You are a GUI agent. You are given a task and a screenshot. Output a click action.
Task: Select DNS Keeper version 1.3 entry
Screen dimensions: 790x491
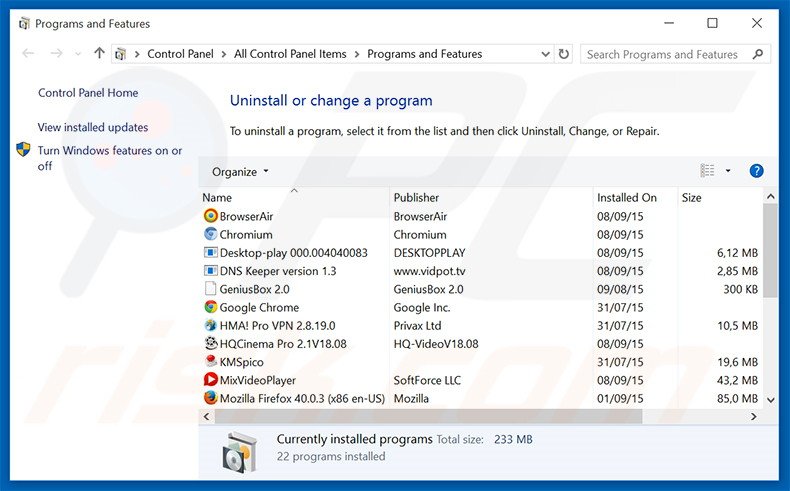[278, 271]
